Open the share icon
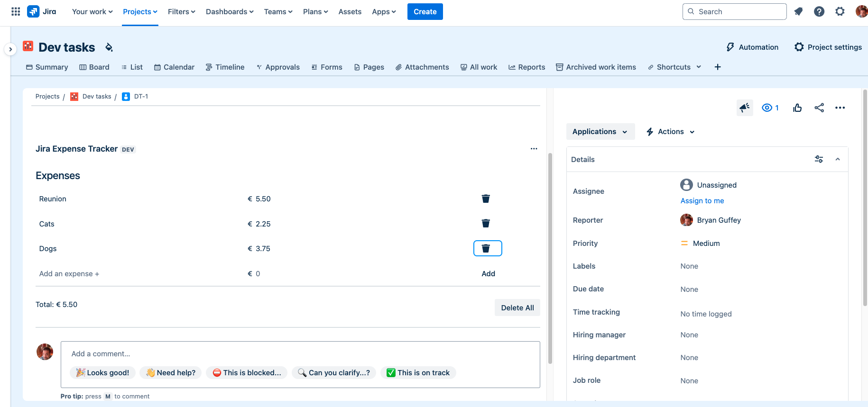The width and height of the screenshot is (868, 407). click(x=819, y=108)
